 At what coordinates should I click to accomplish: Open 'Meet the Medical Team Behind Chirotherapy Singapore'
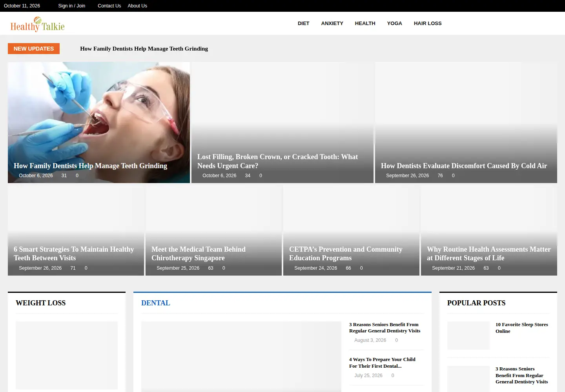click(199, 254)
